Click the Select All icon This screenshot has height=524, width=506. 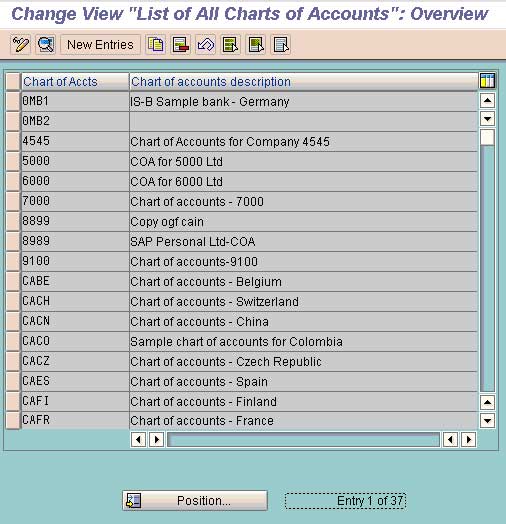(231, 44)
